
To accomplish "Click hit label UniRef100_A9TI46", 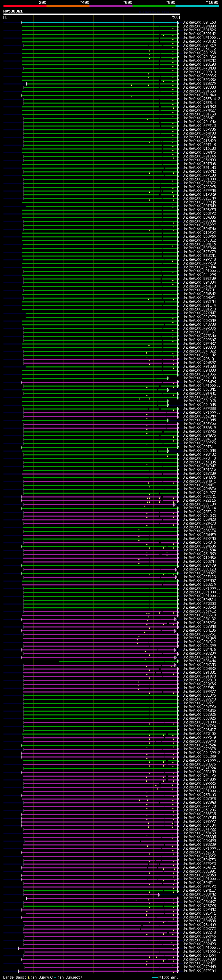I will [199, 145].
